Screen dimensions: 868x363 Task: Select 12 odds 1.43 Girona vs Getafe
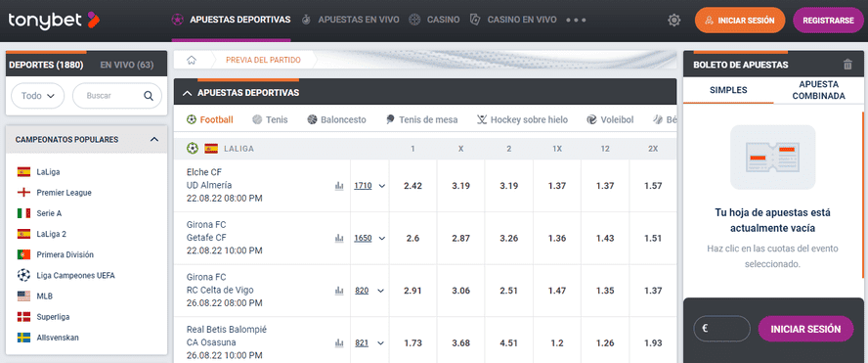point(605,239)
